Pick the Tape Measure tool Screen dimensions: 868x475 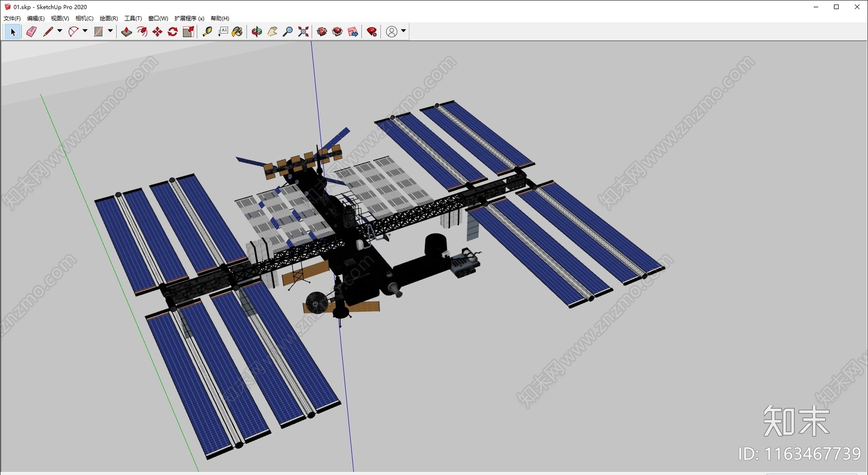pos(207,32)
